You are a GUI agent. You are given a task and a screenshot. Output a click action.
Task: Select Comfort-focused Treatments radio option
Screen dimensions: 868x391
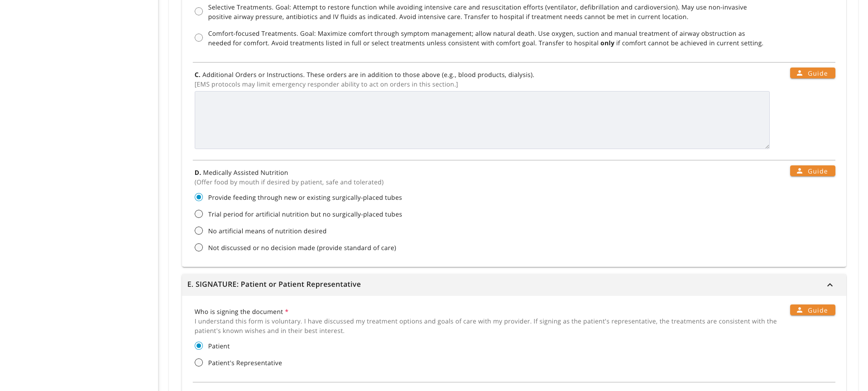pos(199,38)
